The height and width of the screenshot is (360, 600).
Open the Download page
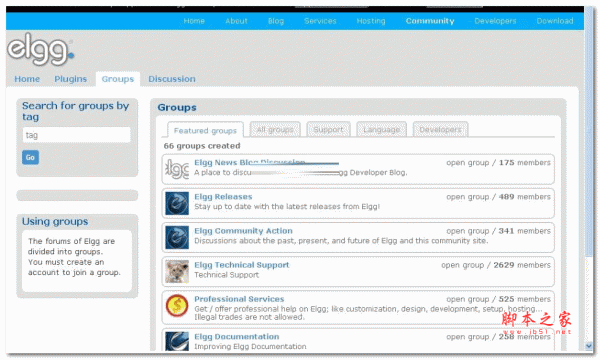pyautogui.click(x=555, y=21)
